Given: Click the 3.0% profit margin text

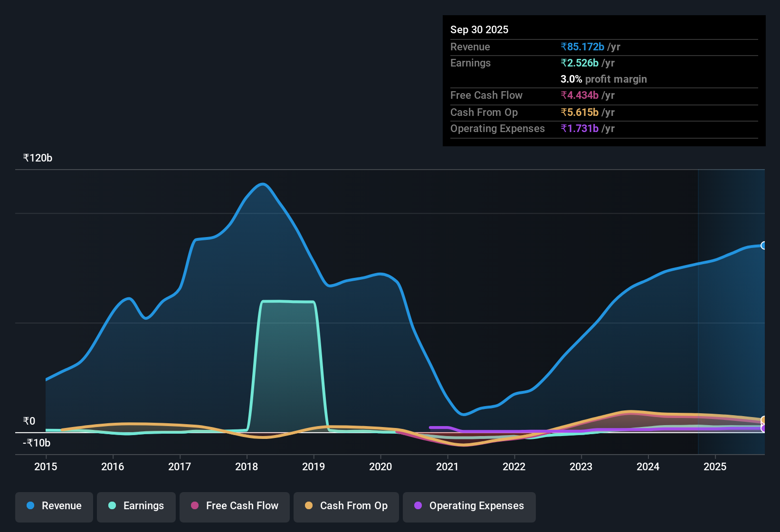Looking at the screenshot, I should tap(603, 79).
